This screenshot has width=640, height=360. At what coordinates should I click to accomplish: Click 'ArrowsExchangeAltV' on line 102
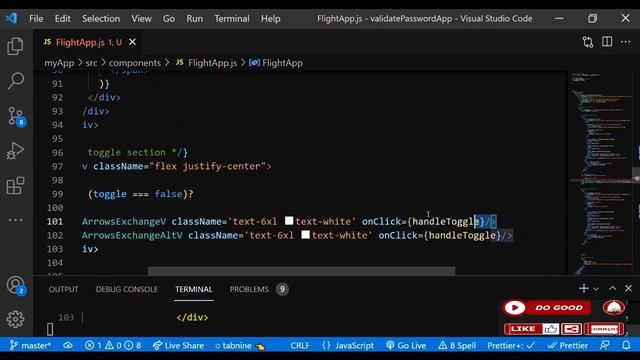coord(132,236)
